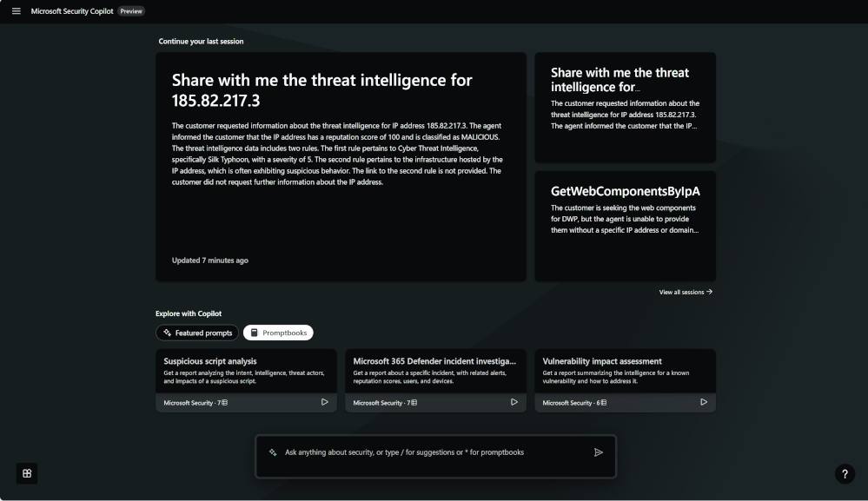Open the help question mark button

pos(845,474)
